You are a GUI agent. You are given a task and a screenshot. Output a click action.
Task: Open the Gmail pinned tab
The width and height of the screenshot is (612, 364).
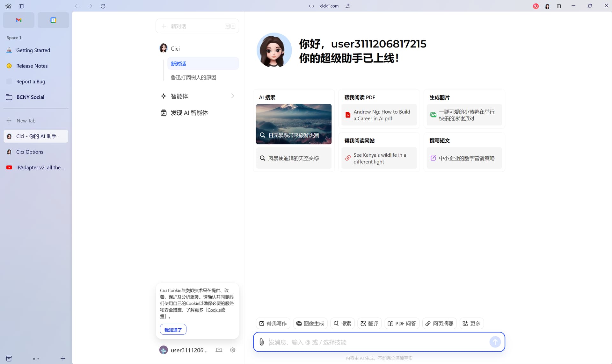(19, 20)
